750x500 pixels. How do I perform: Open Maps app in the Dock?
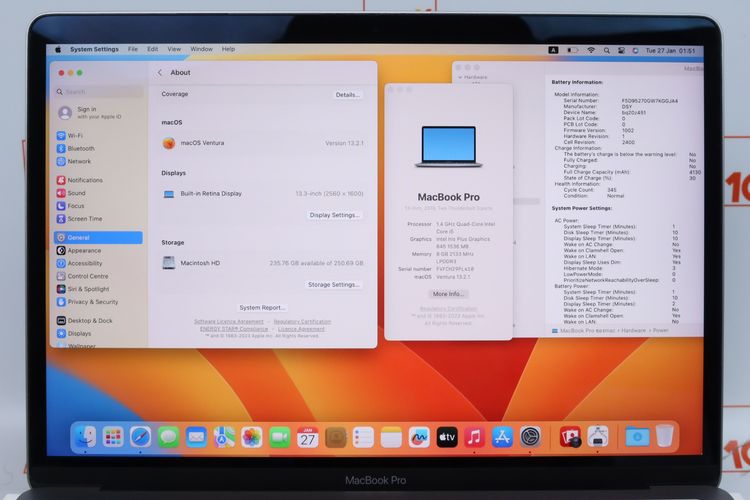pos(224,436)
